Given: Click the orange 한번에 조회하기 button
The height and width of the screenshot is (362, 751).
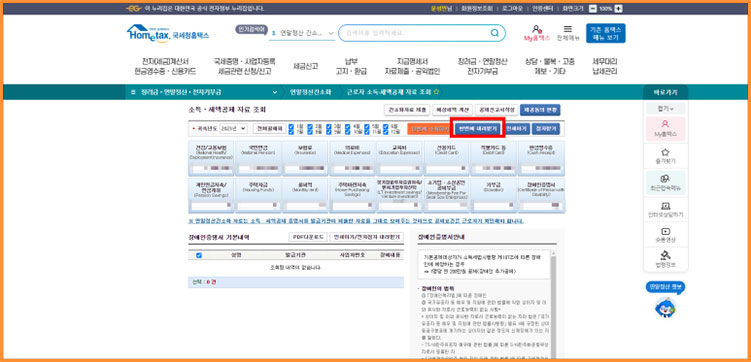Looking at the screenshot, I should pyautogui.click(x=429, y=129).
